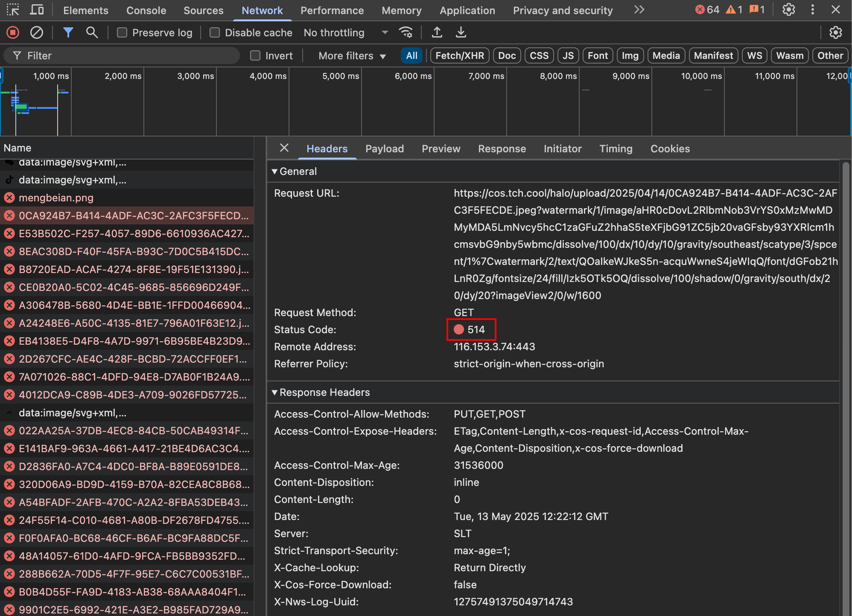
Task: Switch to the Console tab
Action: [x=146, y=10]
